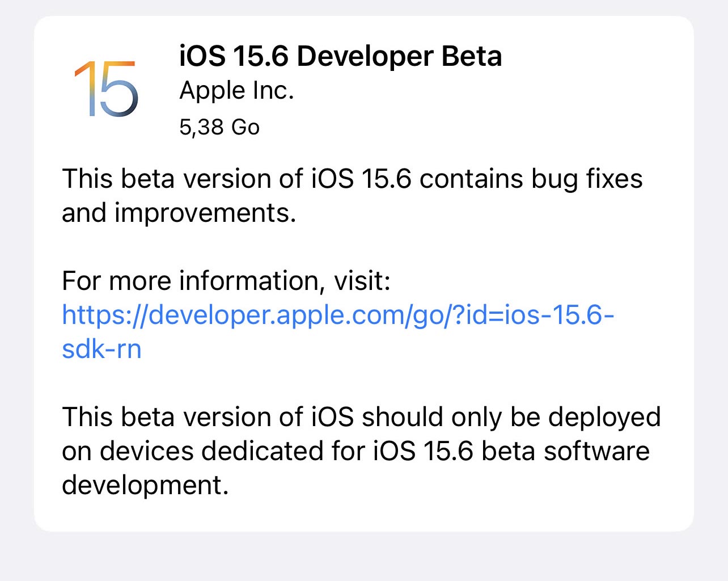This screenshot has width=728, height=581.
Task: Select the "iOS 15.6 Developer Beta" title
Action: [x=340, y=56]
